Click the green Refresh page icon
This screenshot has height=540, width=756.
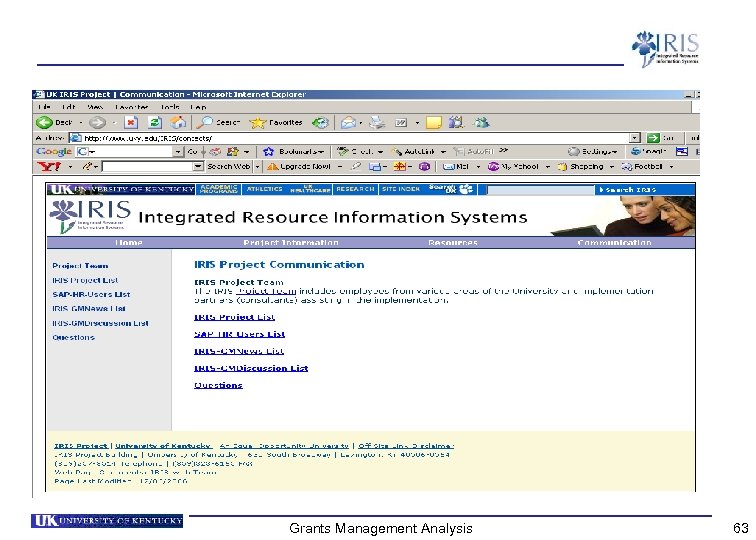154,122
